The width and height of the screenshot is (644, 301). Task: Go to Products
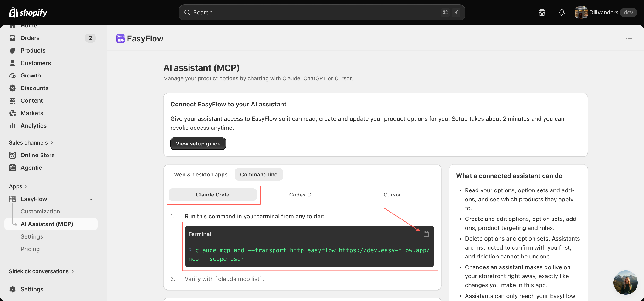point(33,51)
